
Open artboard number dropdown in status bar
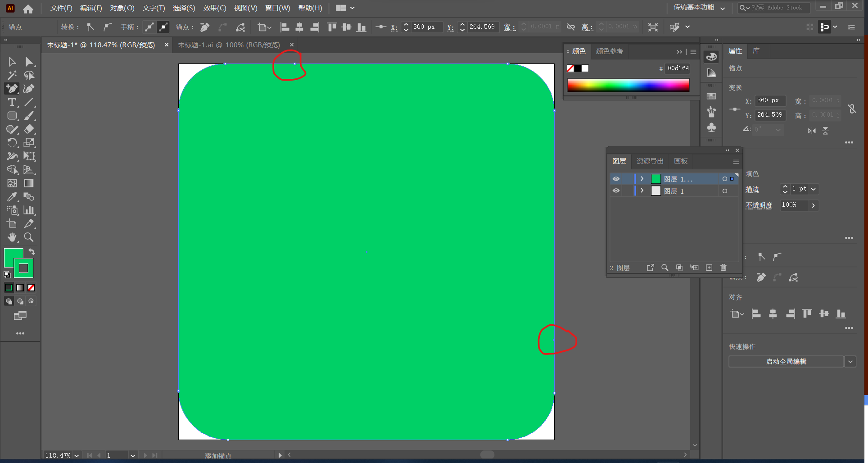(x=133, y=455)
